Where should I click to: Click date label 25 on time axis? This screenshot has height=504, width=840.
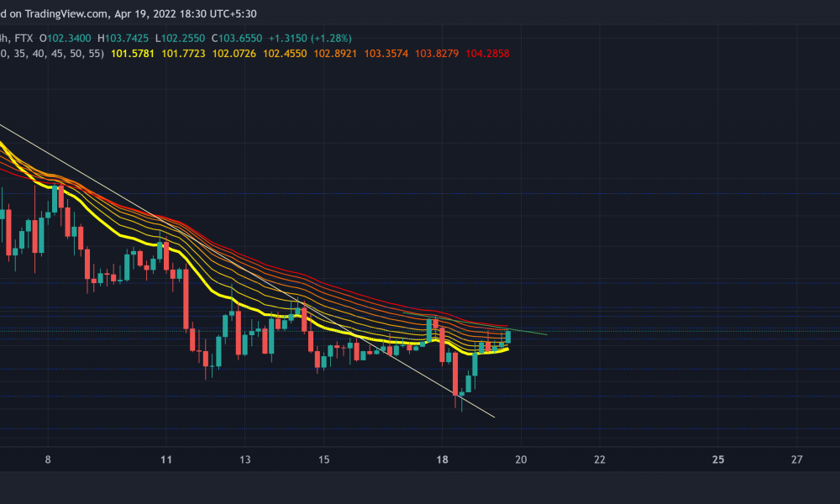[x=718, y=459]
